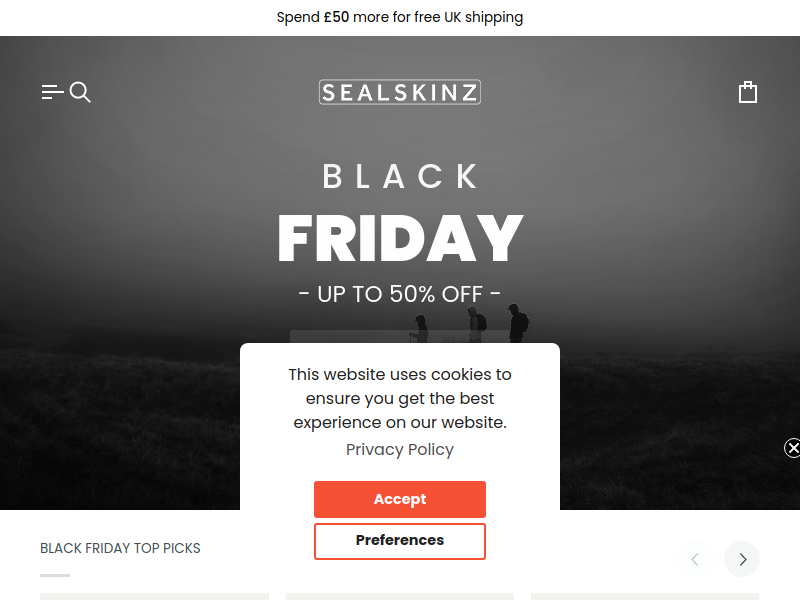
Task: Click the Up To 50% Off text
Action: coord(399,294)
